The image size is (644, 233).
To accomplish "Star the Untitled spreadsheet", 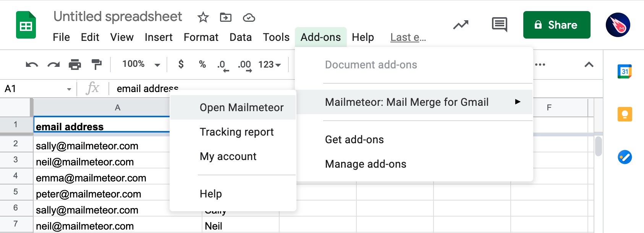I will click(203, 17).
